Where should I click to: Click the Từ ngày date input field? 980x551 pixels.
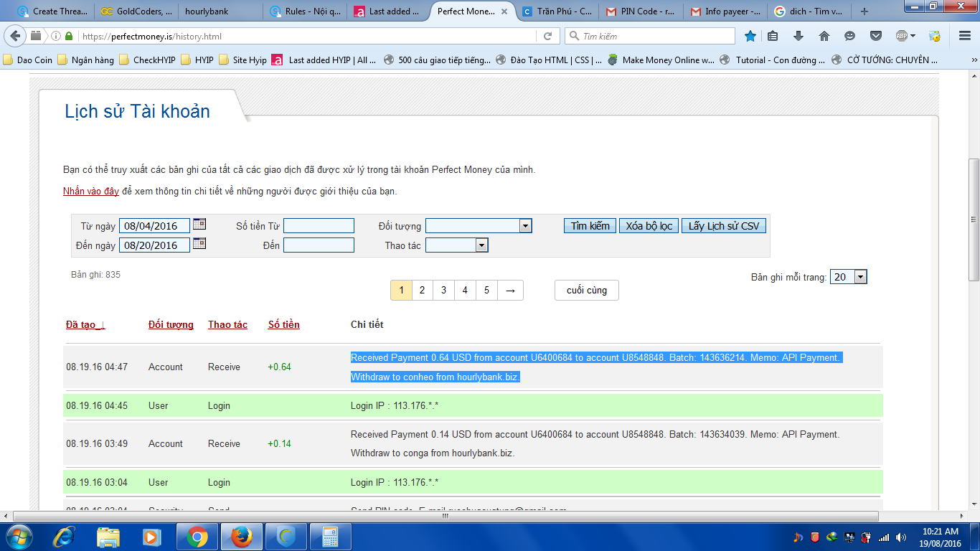point(154,226)
